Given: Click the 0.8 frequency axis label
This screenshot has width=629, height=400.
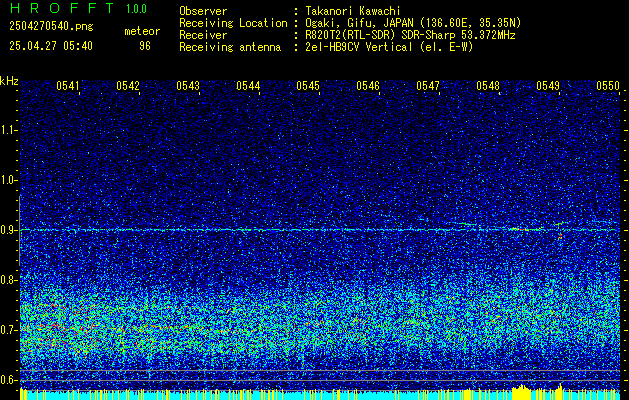Looking at the screenshot, I should (8, 280).
